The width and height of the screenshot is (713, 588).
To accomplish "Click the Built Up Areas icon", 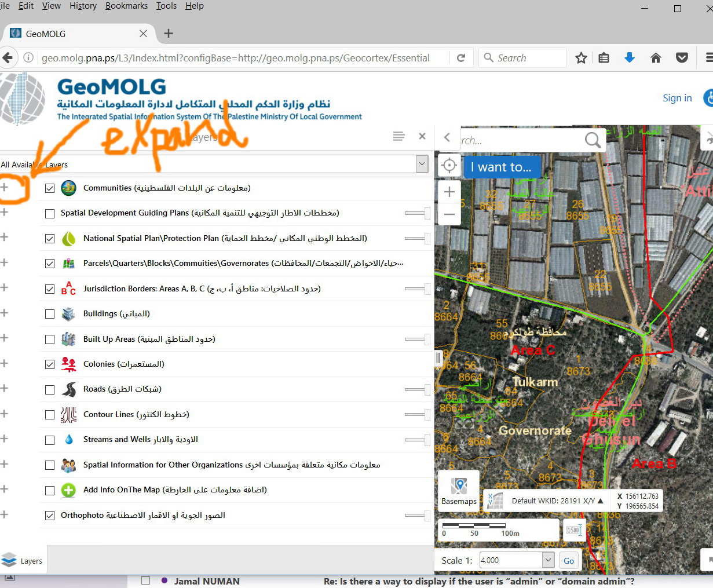I will [68, 339].
